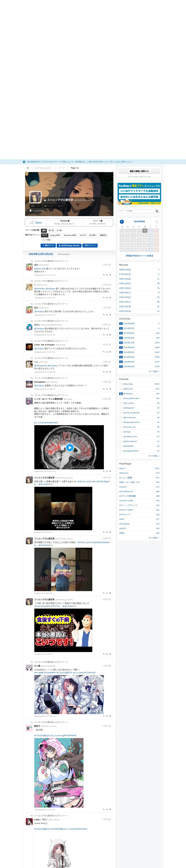The width and height of the screenshot is (186, 868).
Task: Expand Hashtags list with すべて表示
Action: point(154,538)
